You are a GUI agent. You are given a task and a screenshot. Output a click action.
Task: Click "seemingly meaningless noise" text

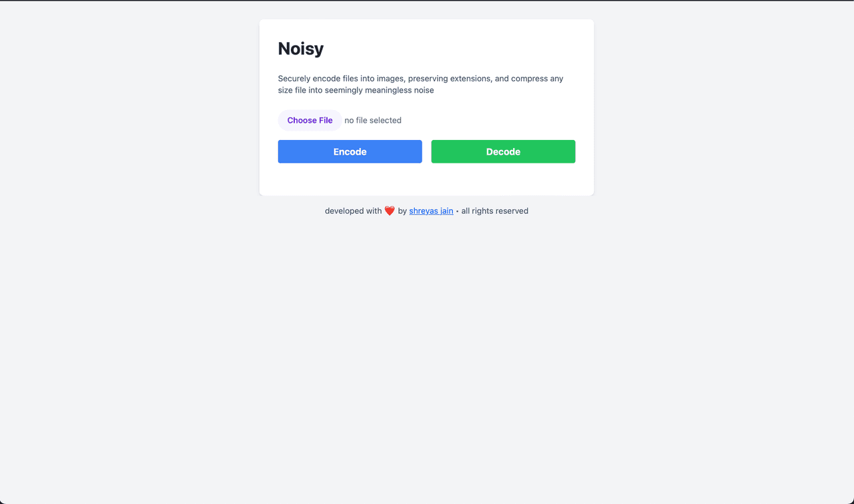[x=380, y=90]
